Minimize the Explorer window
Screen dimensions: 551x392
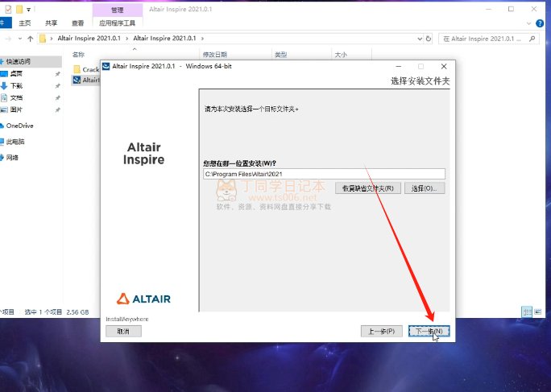click(488, 9)
